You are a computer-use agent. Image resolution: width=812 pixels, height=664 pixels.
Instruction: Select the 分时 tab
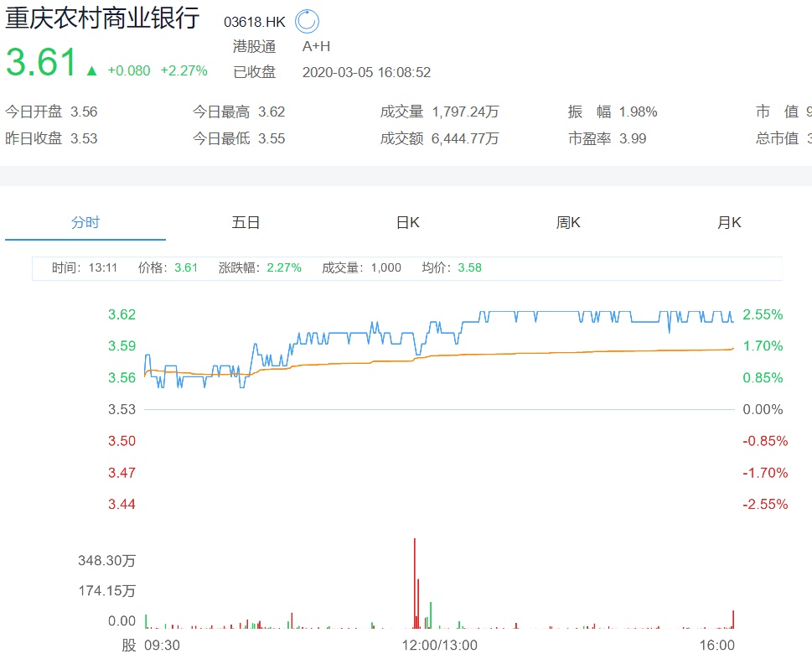[85, 222]
